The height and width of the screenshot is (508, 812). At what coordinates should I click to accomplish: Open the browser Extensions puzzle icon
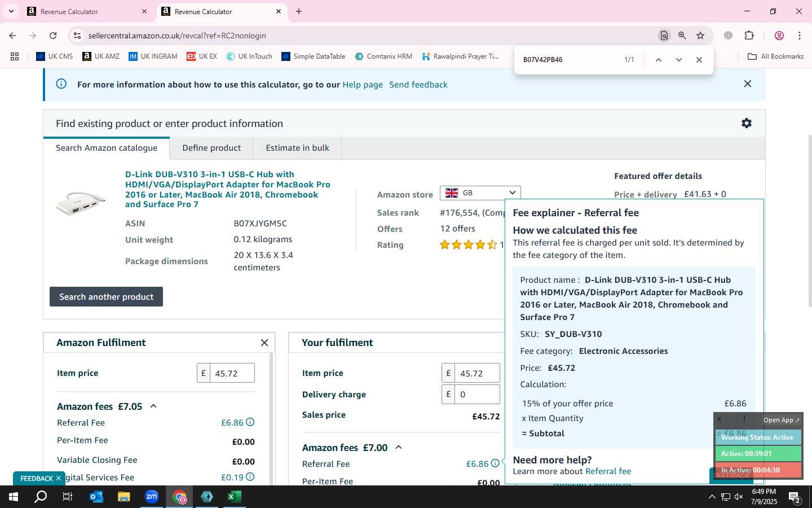(749, 36)
